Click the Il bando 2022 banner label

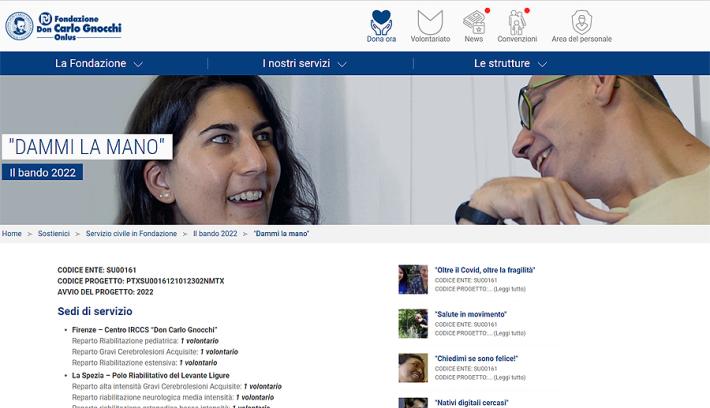click(43, 173)
